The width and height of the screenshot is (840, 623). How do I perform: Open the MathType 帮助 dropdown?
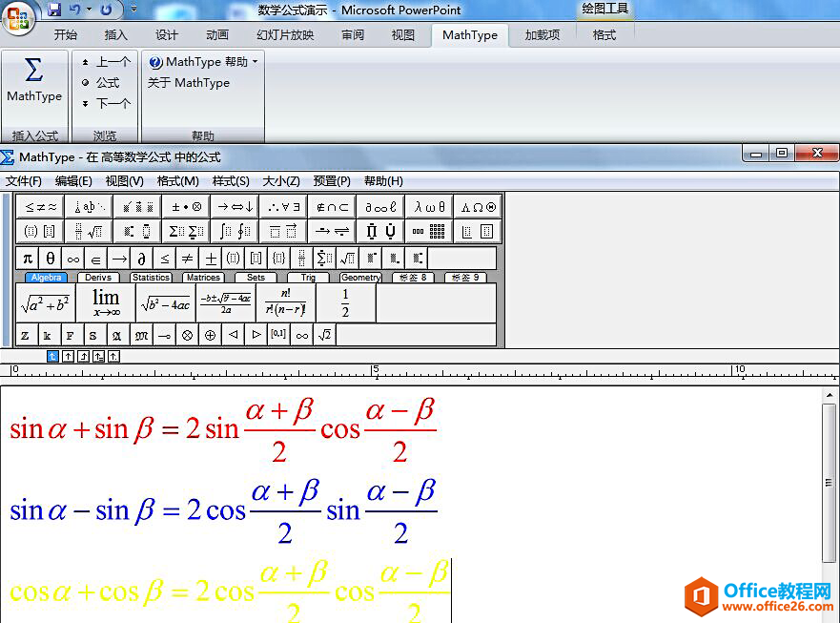(x=197, y=60)
